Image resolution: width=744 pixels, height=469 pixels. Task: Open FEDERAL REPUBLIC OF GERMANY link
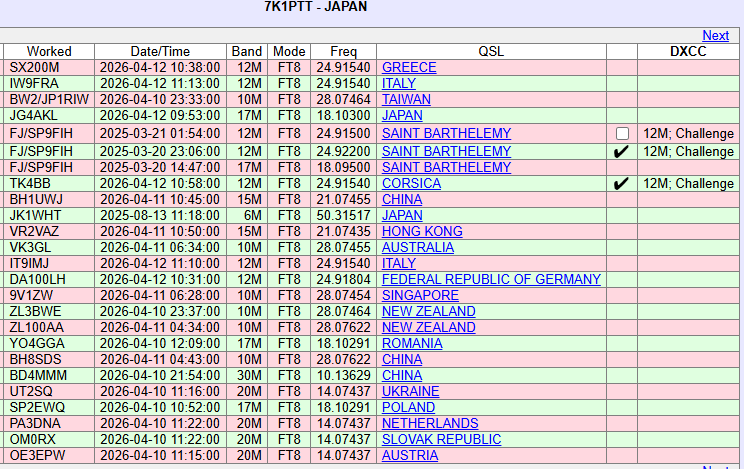(492, 280)
